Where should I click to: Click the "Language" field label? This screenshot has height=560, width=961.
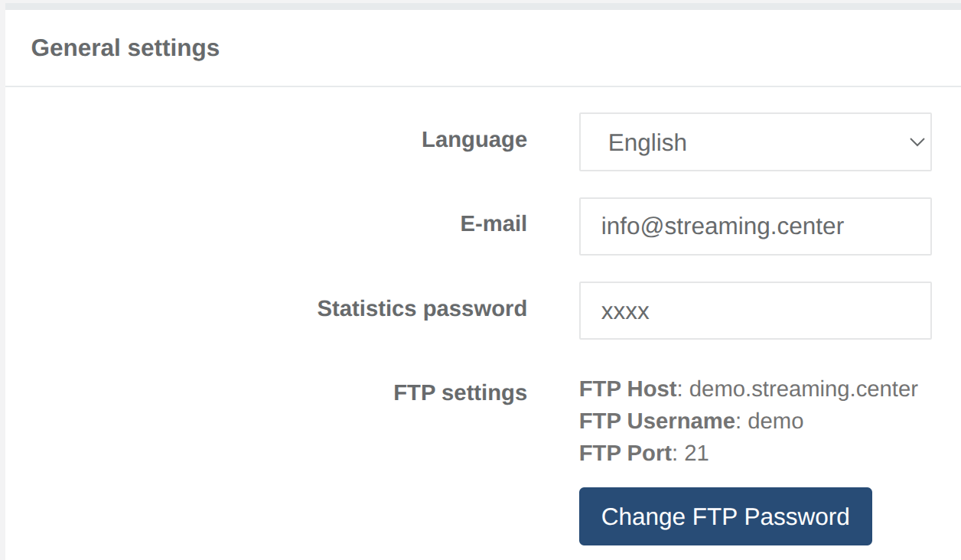474,140
